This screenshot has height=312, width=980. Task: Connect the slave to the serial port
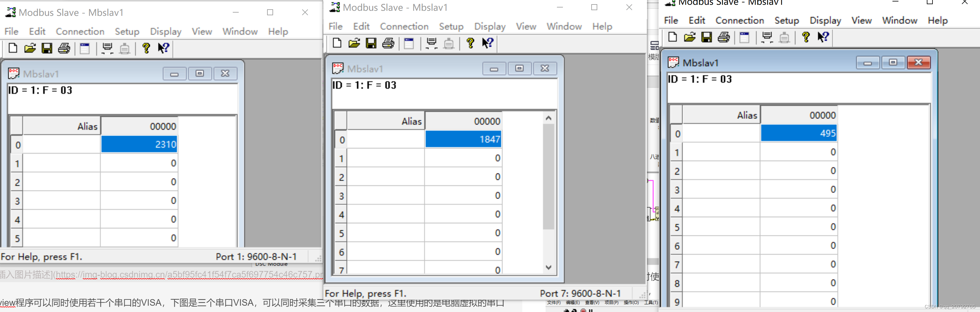[108, 48]
